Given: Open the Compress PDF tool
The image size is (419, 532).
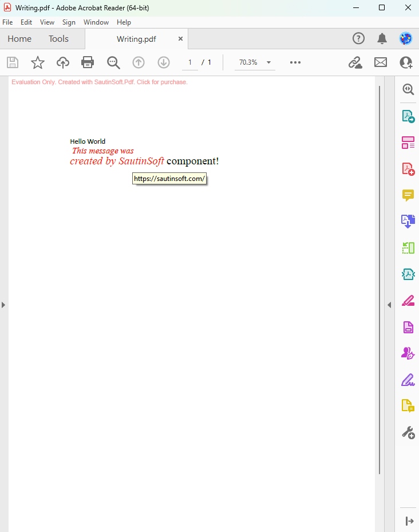Looking at the screenshot, I should pyautogui.click(x=408, y=274).
